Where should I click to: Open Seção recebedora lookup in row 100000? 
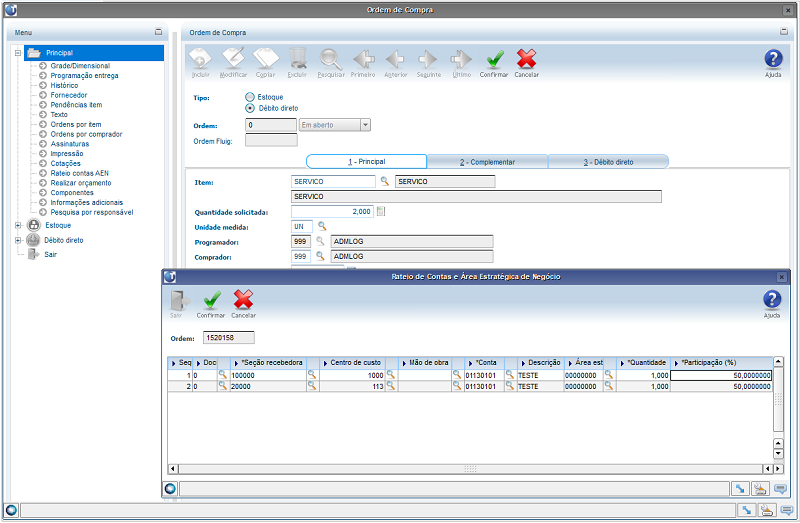coord(312,375)
